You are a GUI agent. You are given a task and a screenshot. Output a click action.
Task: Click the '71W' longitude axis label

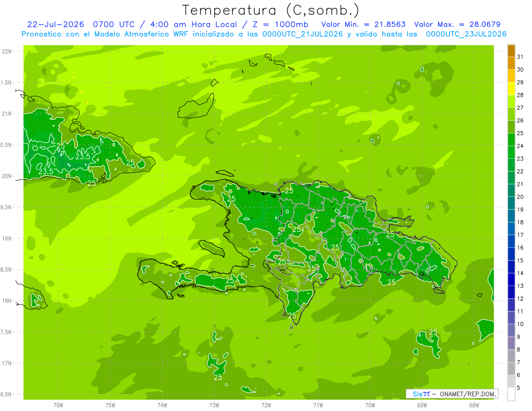click(x=318, y=405)
